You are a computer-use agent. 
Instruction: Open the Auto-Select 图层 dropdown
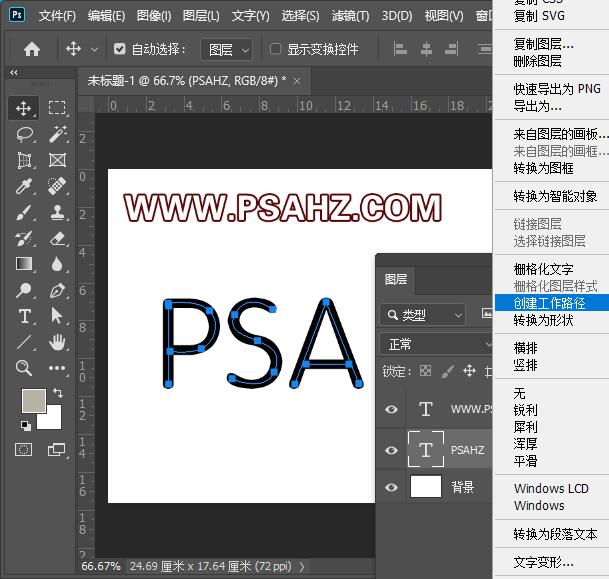(x=227, y=50)
